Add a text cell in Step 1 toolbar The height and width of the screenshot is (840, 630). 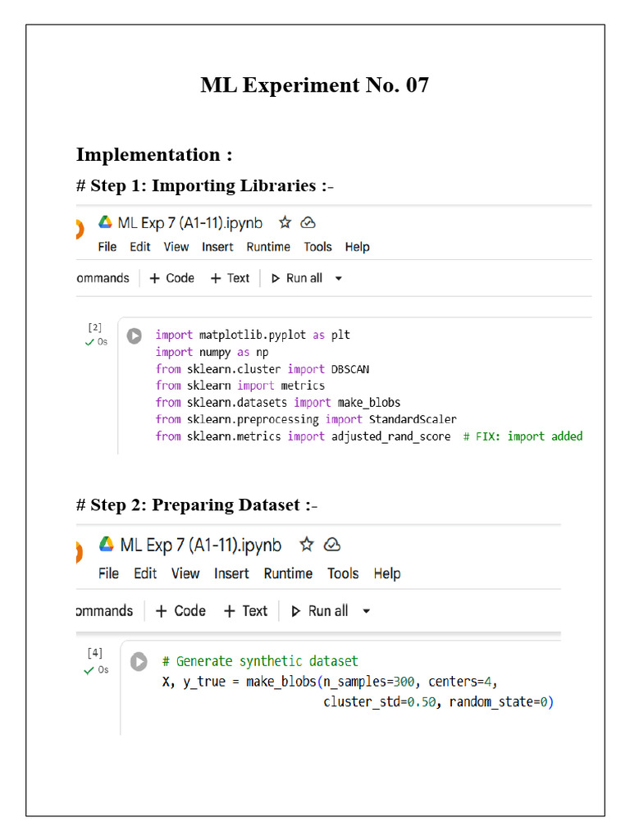[x=230, y=278]
